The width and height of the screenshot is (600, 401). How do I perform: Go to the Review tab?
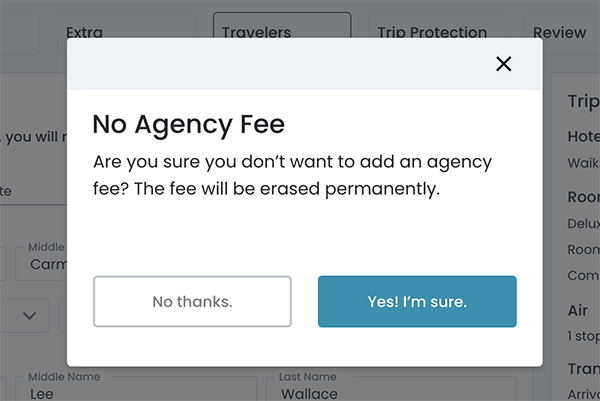coord(560,32)
